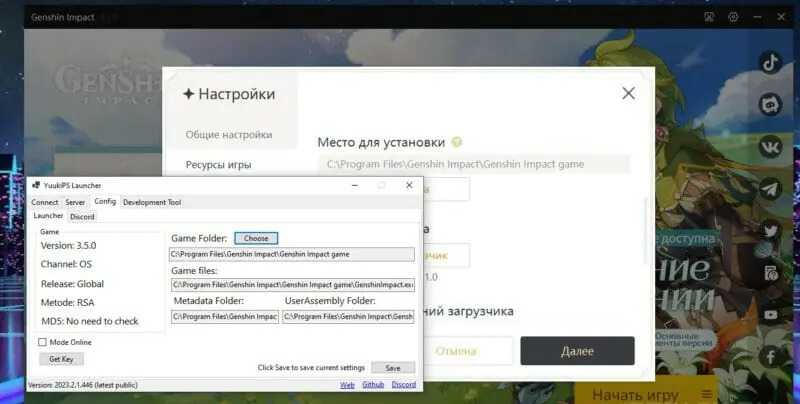Click the 'Release: Global' text

point(72,284)
